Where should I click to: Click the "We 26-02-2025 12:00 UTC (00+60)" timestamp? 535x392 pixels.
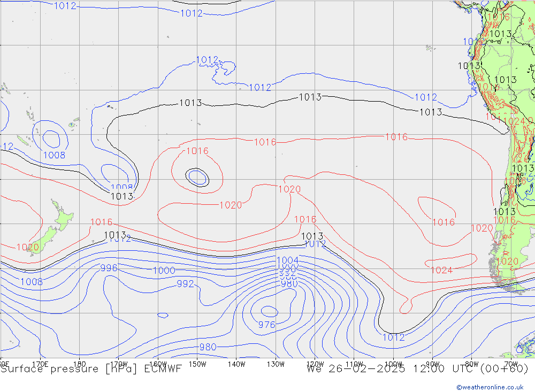(x=417, y=369)
